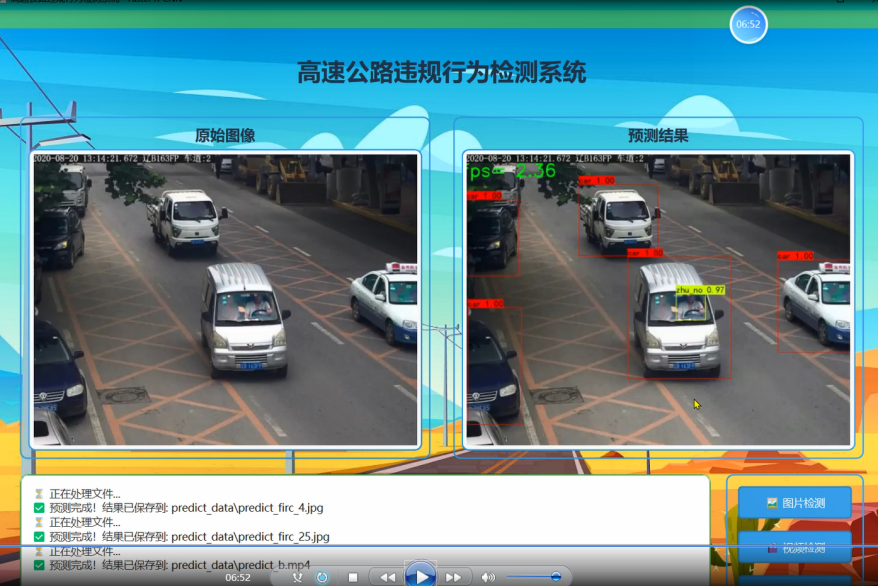Click the 原始图像 original image panel

coord(225,299)
